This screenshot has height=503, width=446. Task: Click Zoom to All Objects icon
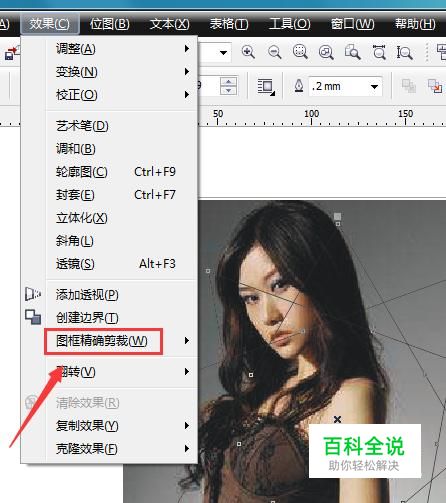click(326, 52)
